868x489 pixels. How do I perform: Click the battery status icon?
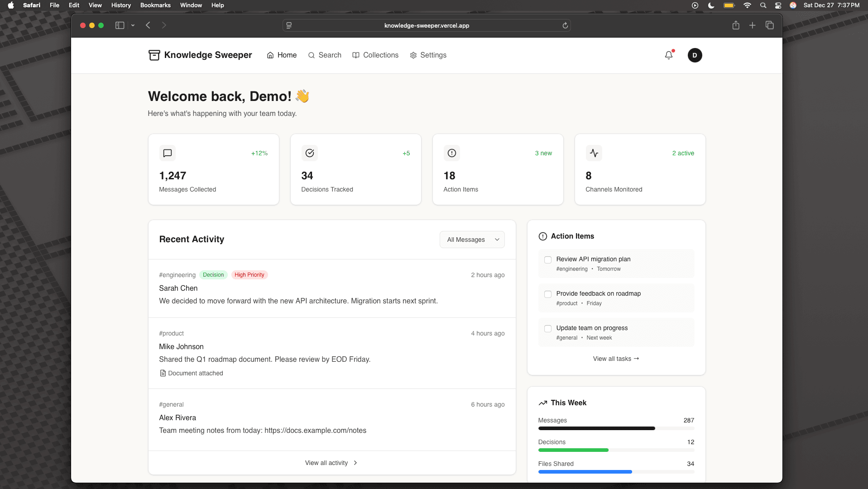pos(729,5)
